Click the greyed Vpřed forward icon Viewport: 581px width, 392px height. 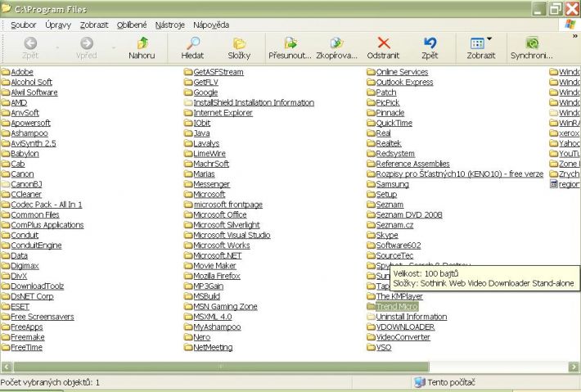(87, 43)
